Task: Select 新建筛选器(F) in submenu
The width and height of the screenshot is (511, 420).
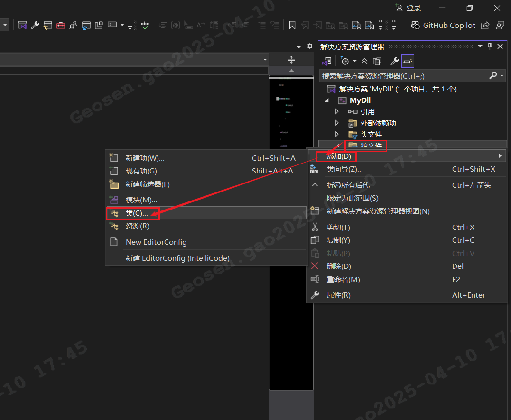Action: [206, 184]
